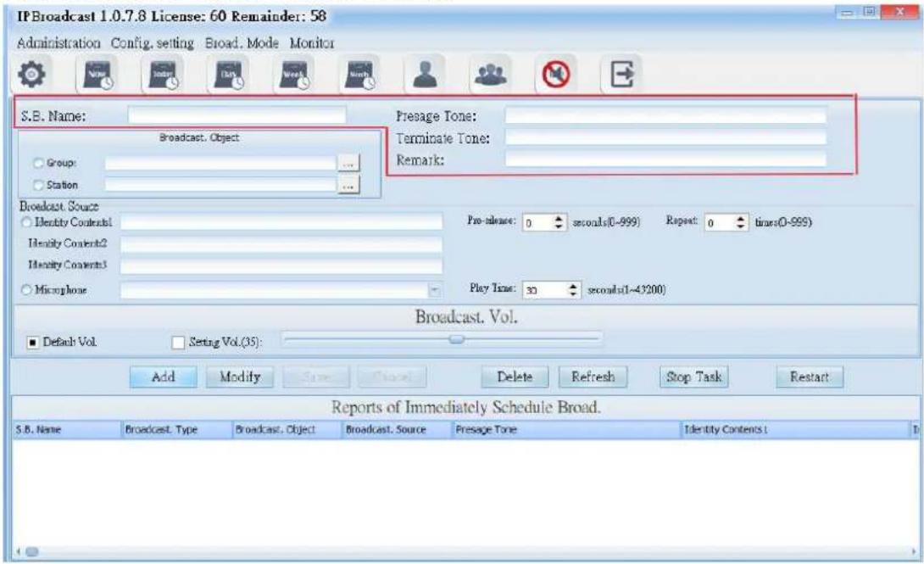This screenshot has width=924, height=564.
Task: Click the Station input field
Action: pyautogui.click(x=220, y=185)
